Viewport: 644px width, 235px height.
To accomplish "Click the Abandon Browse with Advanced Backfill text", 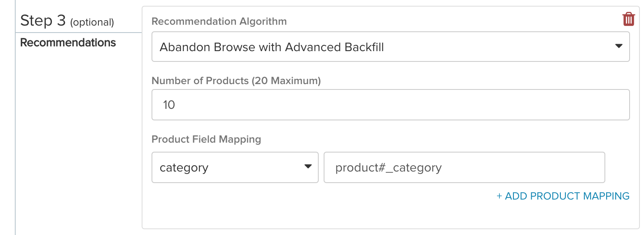I will 272,47.
